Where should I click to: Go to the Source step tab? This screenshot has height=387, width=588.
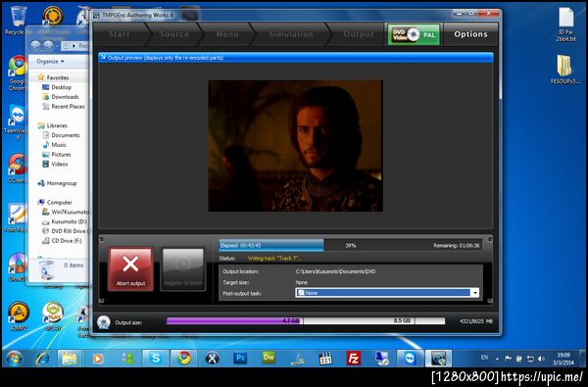click(x=174, y=34)
